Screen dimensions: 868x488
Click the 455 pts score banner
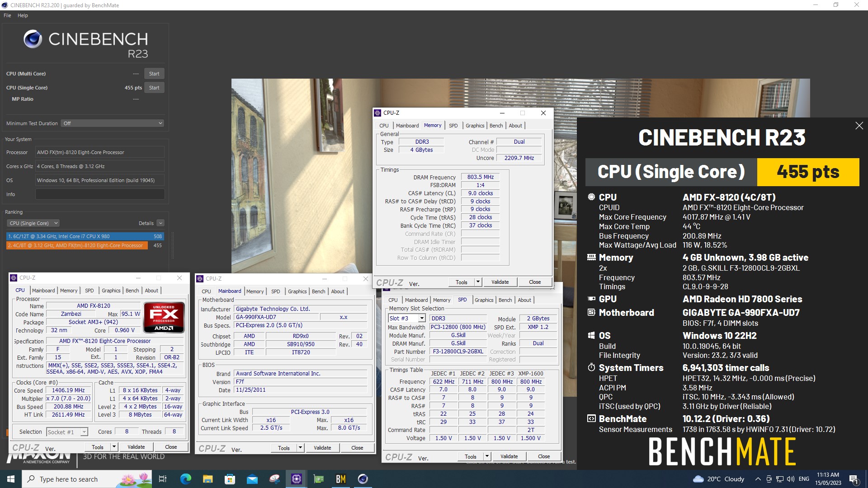pos(808,172)
